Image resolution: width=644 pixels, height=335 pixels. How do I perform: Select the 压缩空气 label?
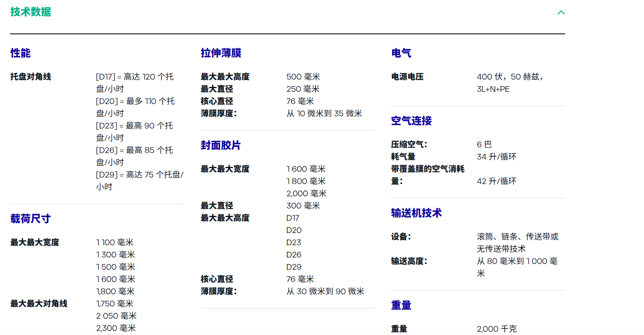(409, 144)
